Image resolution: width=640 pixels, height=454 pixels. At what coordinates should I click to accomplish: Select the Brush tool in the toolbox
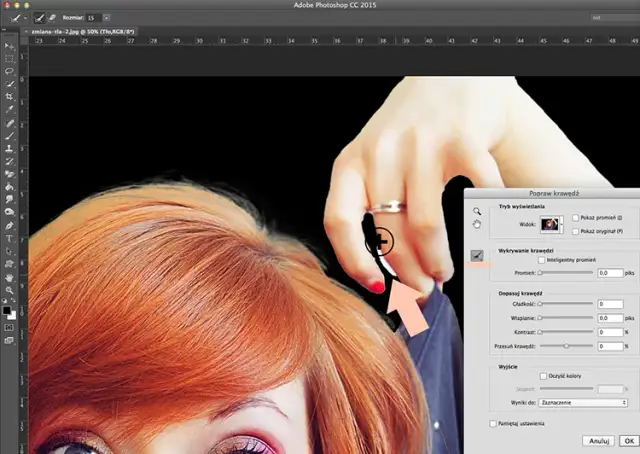point(9,136)
